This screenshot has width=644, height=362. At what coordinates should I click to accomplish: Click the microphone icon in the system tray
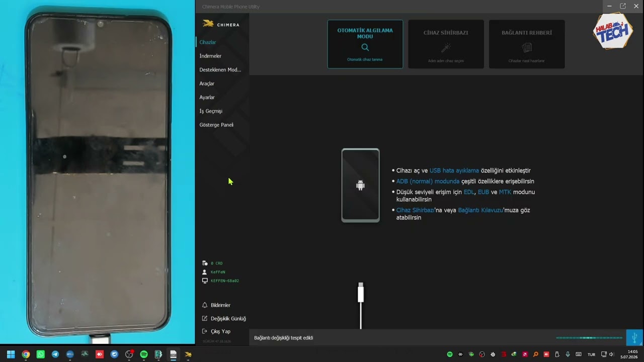(x=568, y=354)
